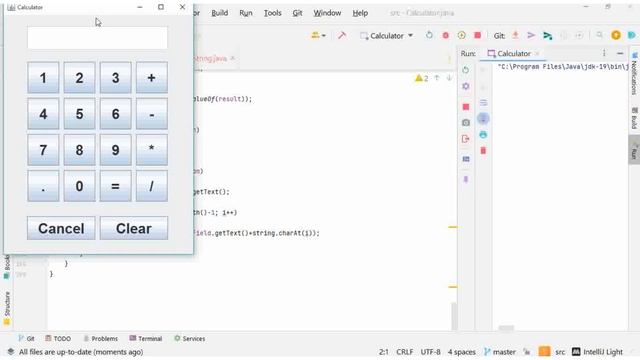Click the Git commit arrow icon

531,36
